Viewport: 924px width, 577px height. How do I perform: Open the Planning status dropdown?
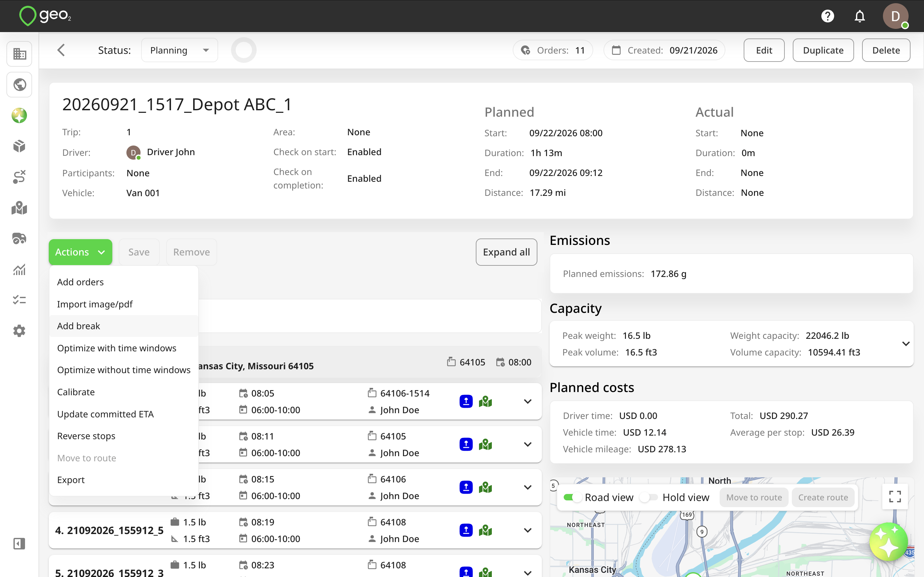coord(179,50)
